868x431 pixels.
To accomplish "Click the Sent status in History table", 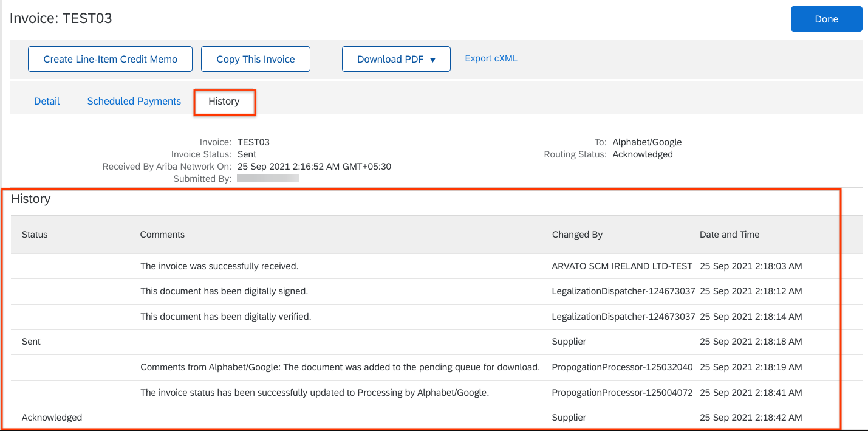I will [32, 342].
